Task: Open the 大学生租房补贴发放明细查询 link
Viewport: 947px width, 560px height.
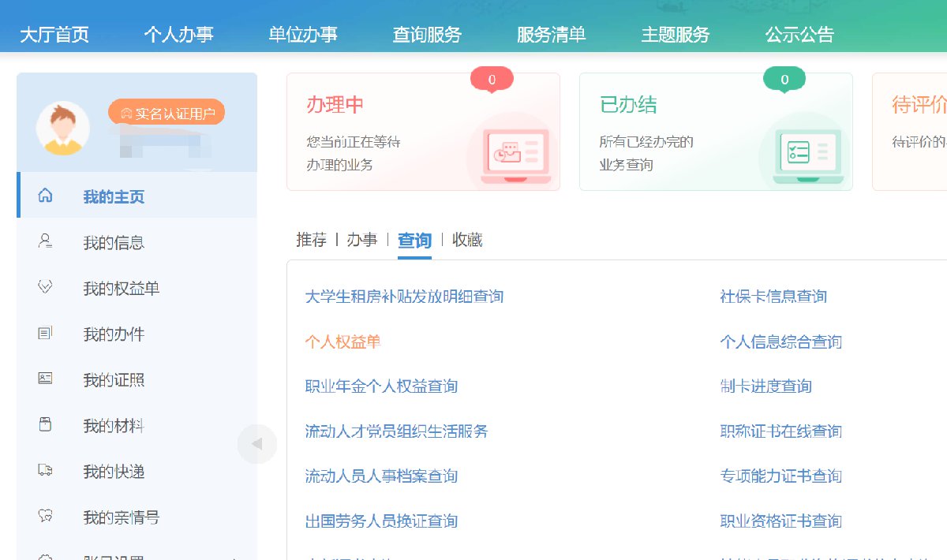Action: [404, 297]
